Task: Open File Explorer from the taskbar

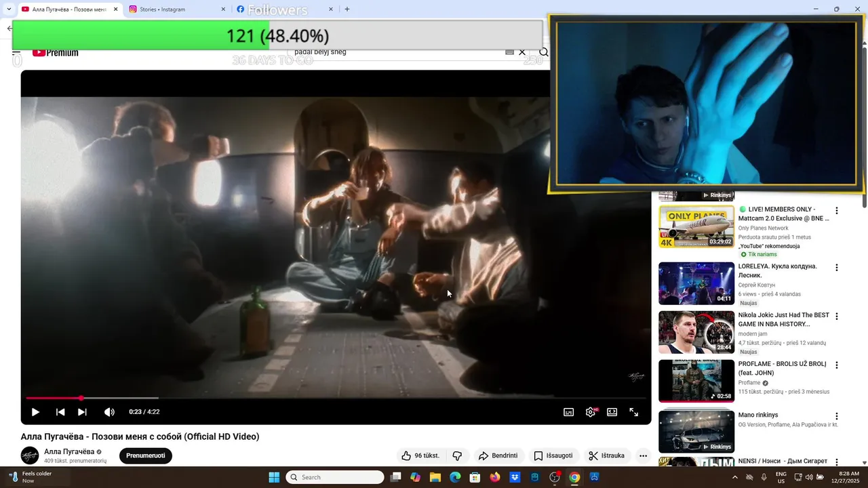Action: 435,477
